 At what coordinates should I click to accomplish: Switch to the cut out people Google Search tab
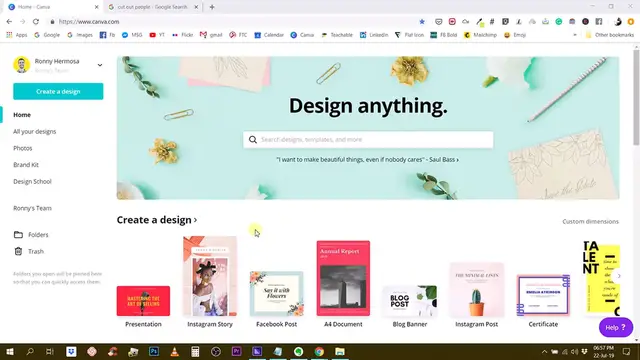tap(152, 7)
